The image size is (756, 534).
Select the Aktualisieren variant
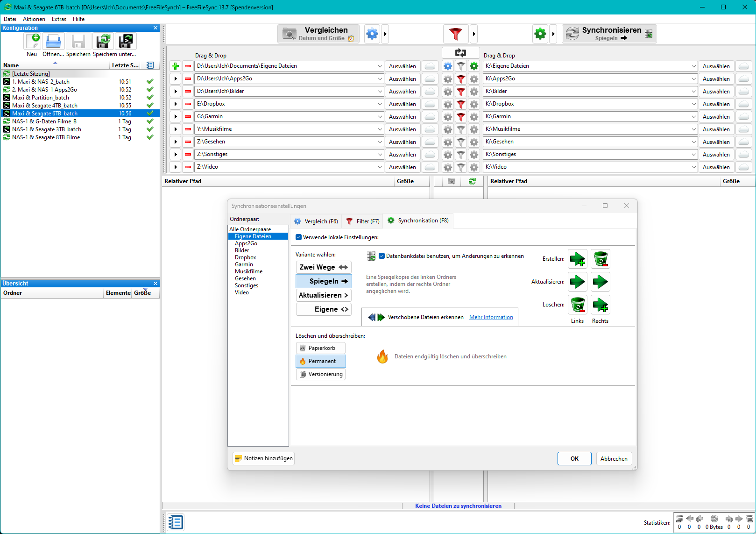[x=324, y=295]
